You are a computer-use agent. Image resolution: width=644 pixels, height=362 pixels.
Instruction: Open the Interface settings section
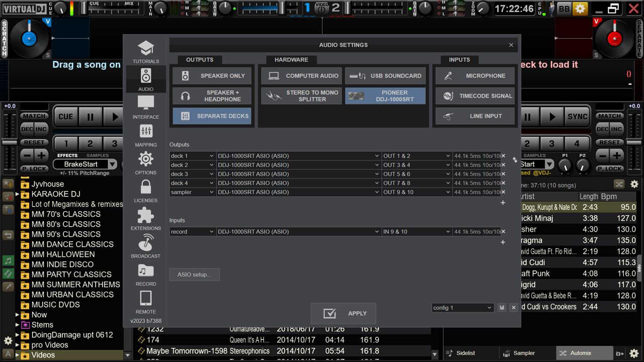click(146, 107)
